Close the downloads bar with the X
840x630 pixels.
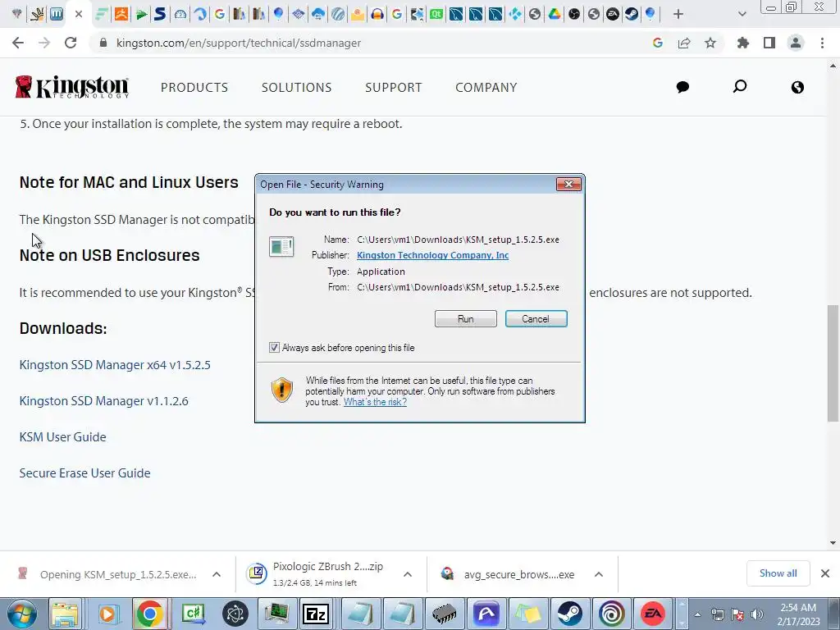pyautogui.click(x=825, y=573)
